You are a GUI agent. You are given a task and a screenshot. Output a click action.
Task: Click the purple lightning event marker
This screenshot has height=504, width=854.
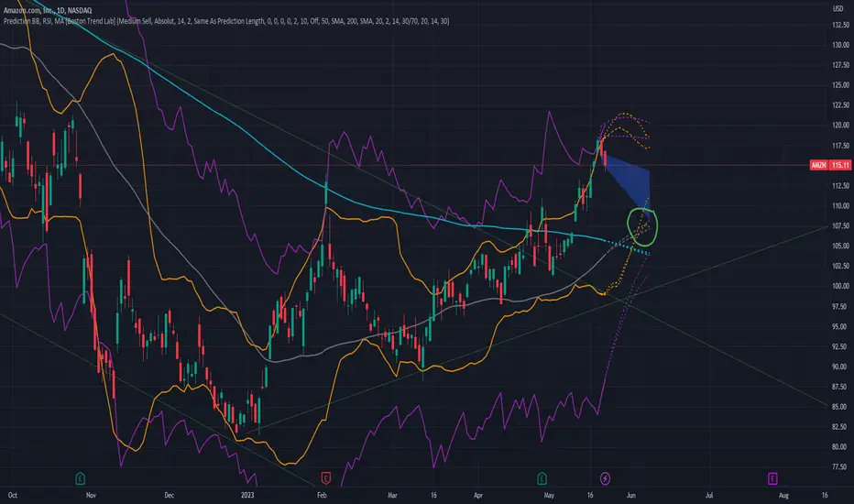pos(605,479)
